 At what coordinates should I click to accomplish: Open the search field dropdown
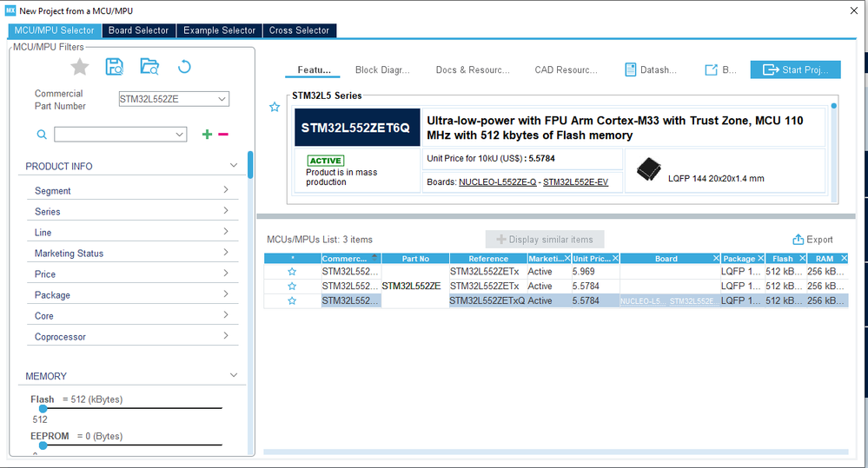(179, 135)
